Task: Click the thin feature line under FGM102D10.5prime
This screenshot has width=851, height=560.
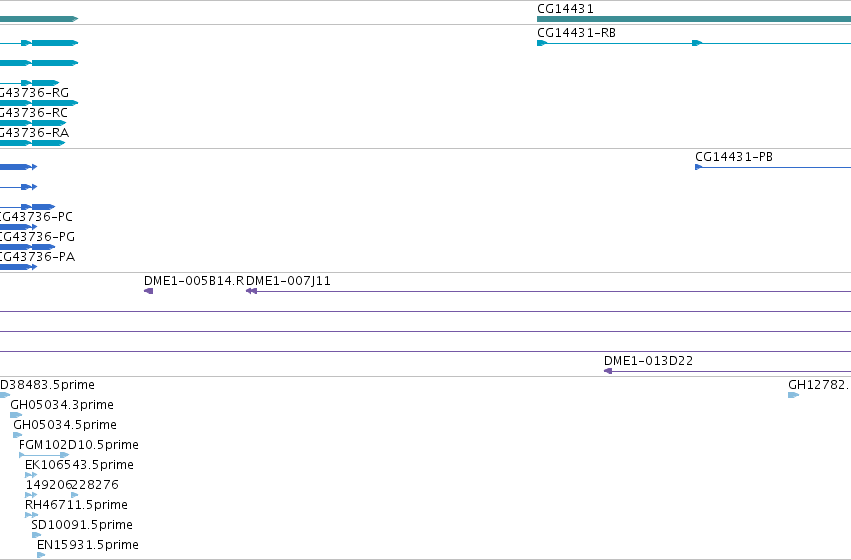Action: click(x=43, y=455)
